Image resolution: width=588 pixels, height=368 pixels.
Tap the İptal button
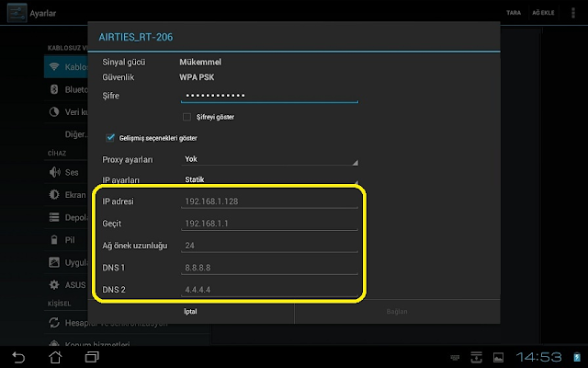point(191,311)
